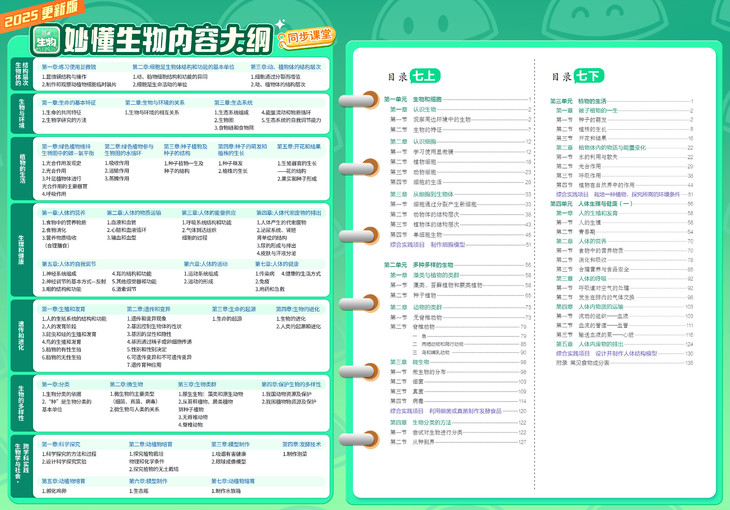Click item 3.蒸腾作用
Viewport: 730px width, 510px height.
(x=117, y=178)
